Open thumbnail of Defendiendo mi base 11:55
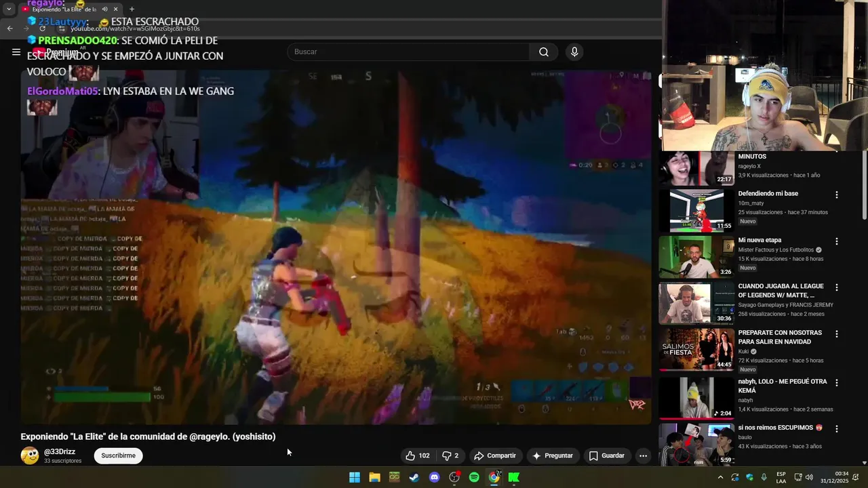Image resolution: width=868 pixels, height=488 pixels. (x=696, y=210)
